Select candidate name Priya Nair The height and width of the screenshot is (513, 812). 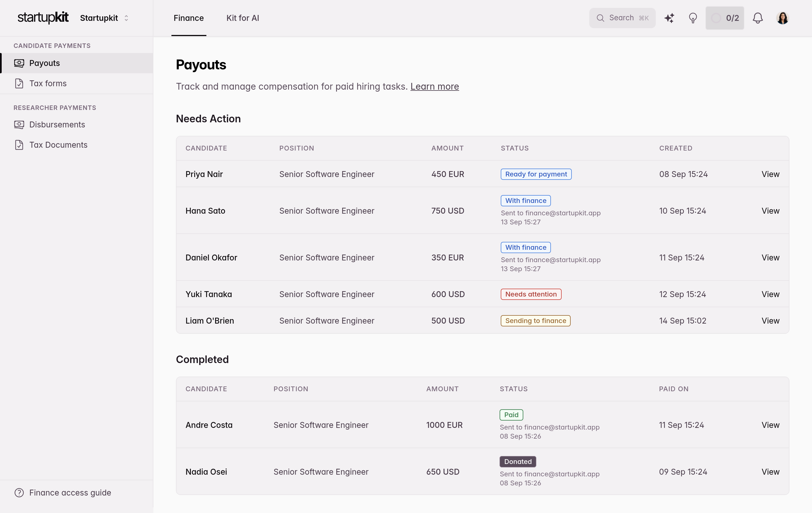[204, 174]
